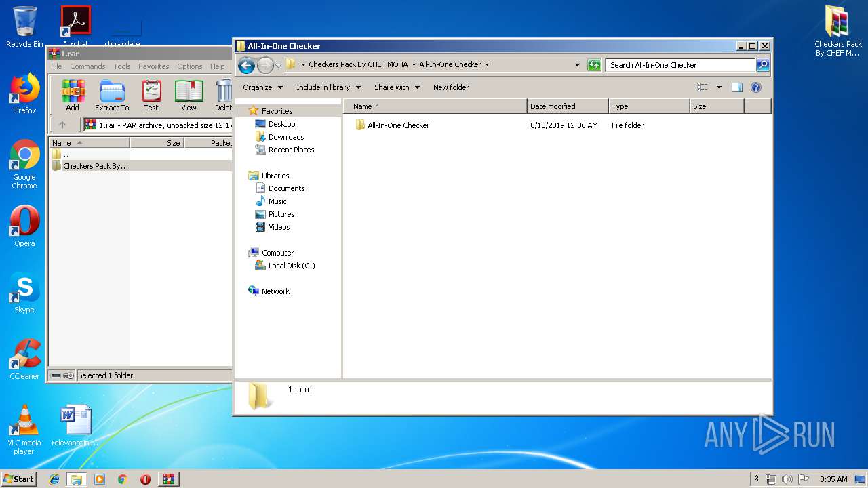Open Recycle Bin desktop icon

(24, 27)
